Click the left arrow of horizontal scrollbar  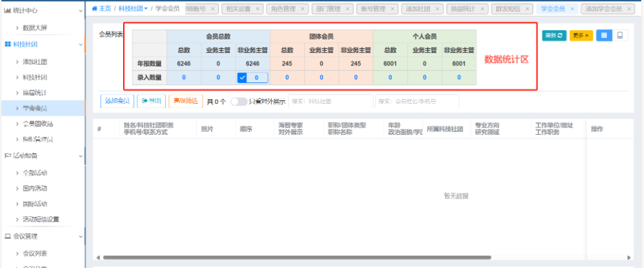click(x=98, y=258)
